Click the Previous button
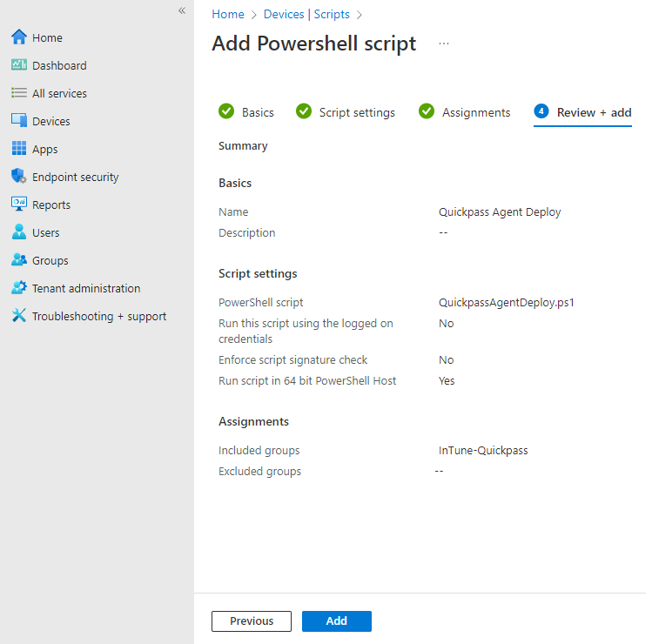This screenshot has height=644, width=652. pos(252,621)
